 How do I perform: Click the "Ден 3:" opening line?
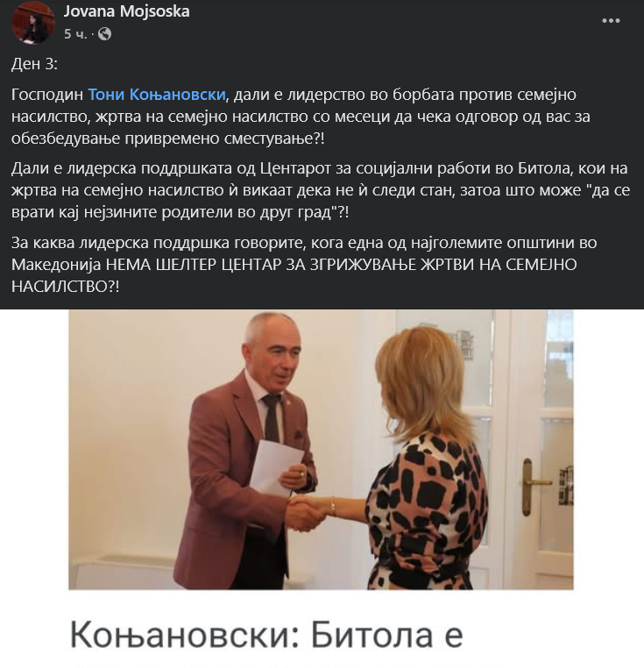click(x=34, y=64)
